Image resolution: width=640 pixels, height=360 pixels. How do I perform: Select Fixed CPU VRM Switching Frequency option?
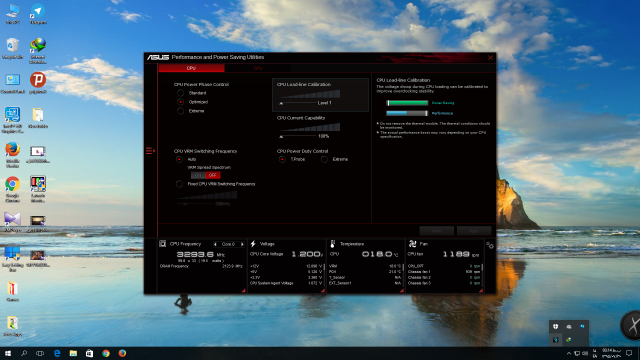pyautogui.click(x=179, y=184)
